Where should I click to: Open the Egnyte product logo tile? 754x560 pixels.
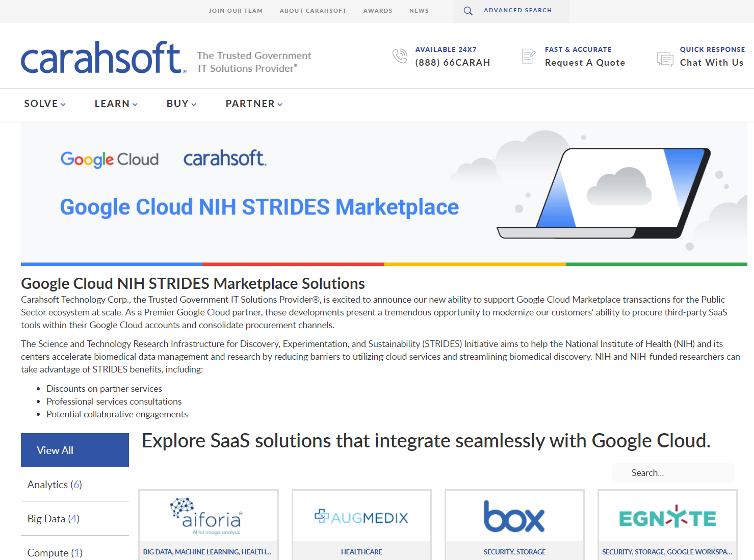pyautogui.click(x=667, y=516)
